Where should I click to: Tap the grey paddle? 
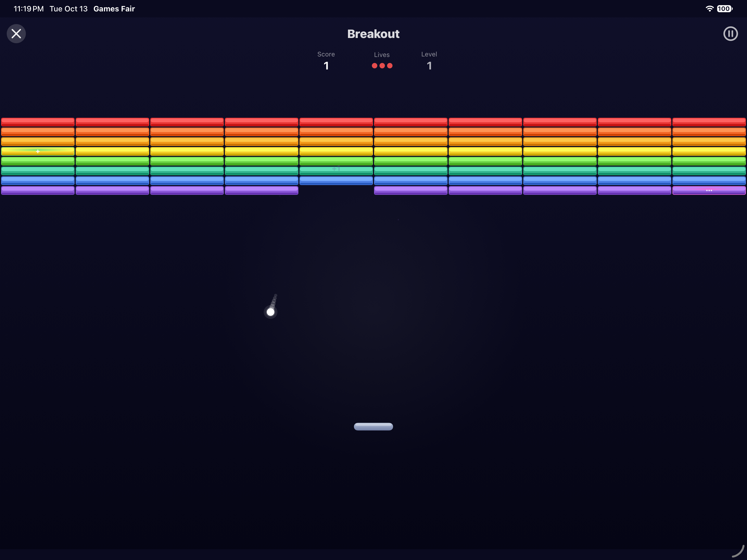pyautogui.click(x=373, y=427)
